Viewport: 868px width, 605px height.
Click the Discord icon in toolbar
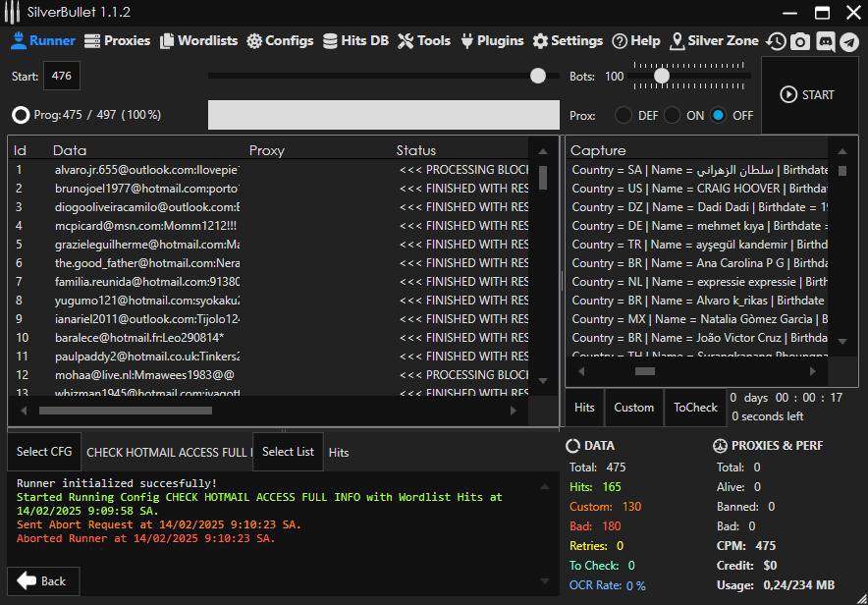point(825,41)
